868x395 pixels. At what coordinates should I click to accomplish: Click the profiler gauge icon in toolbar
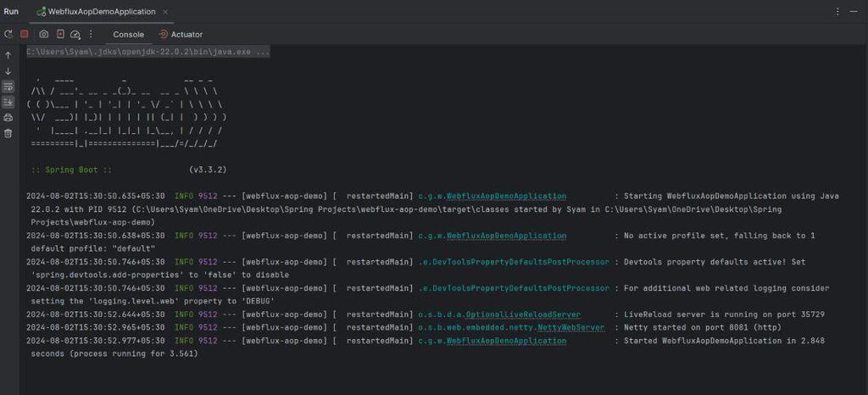(75, 34)
